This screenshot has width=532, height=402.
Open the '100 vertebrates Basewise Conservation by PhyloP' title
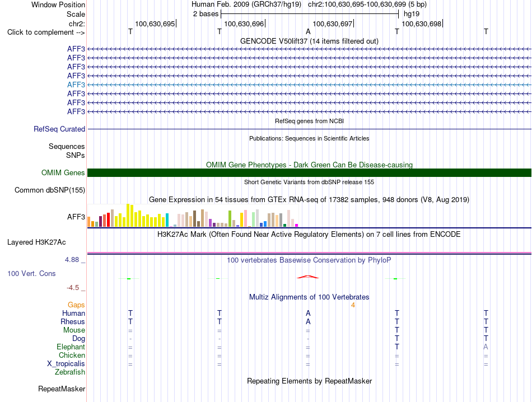pyautogui.click(x=309, y=260)
